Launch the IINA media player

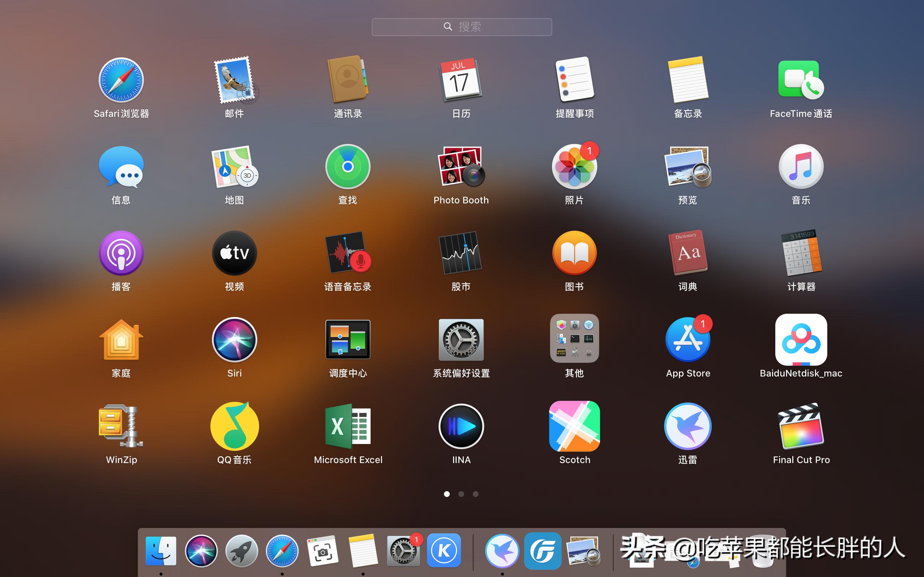[x=461, y=427]
